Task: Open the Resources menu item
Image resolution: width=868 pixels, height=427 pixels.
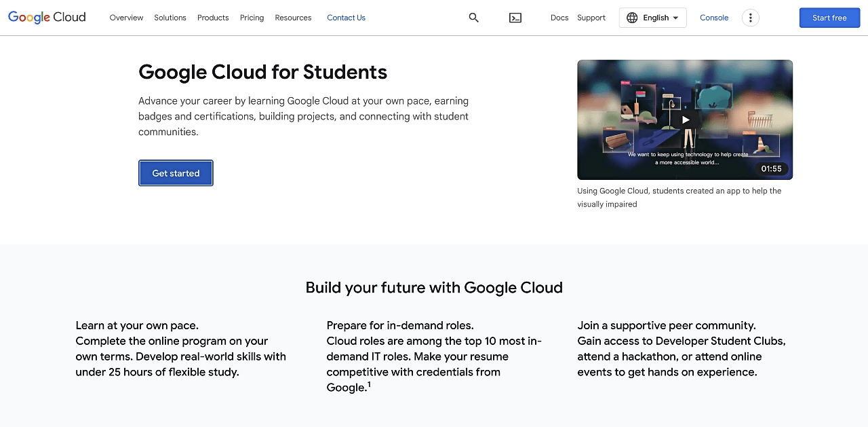Action: pyautogui.click(x=293, y=18)
